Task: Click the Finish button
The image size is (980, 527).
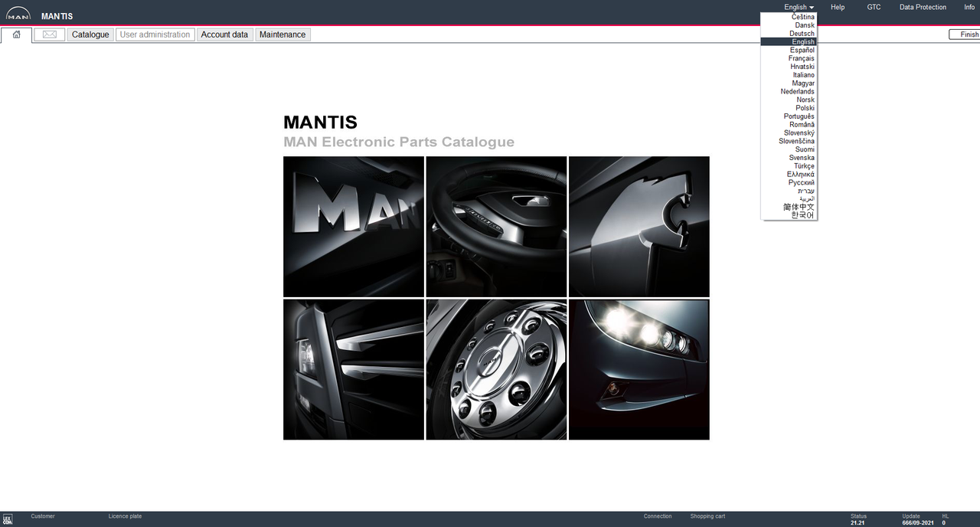Action: pyautogui.click(x=964, y=34)
